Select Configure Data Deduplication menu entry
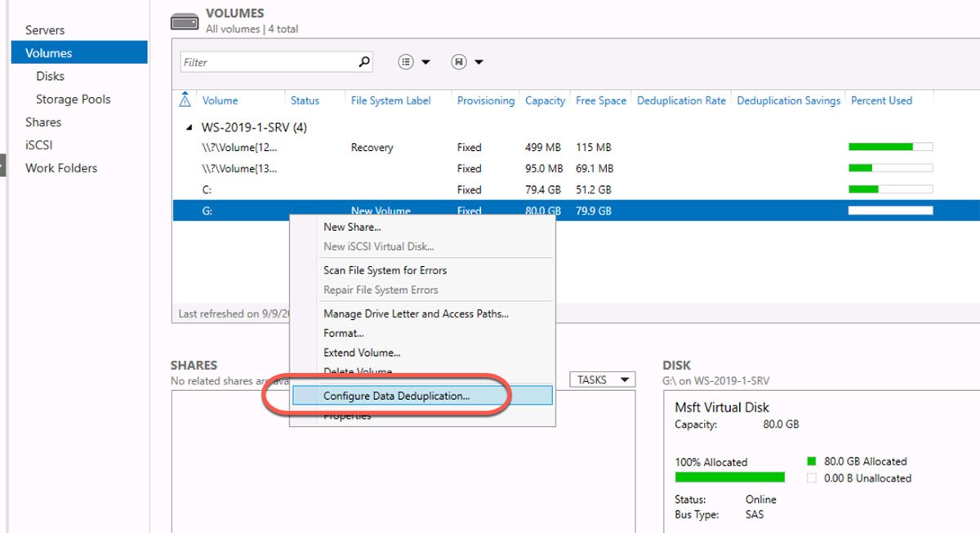This screenshot has height=533, width=980. pyautogui.click(x=397, y=396)
